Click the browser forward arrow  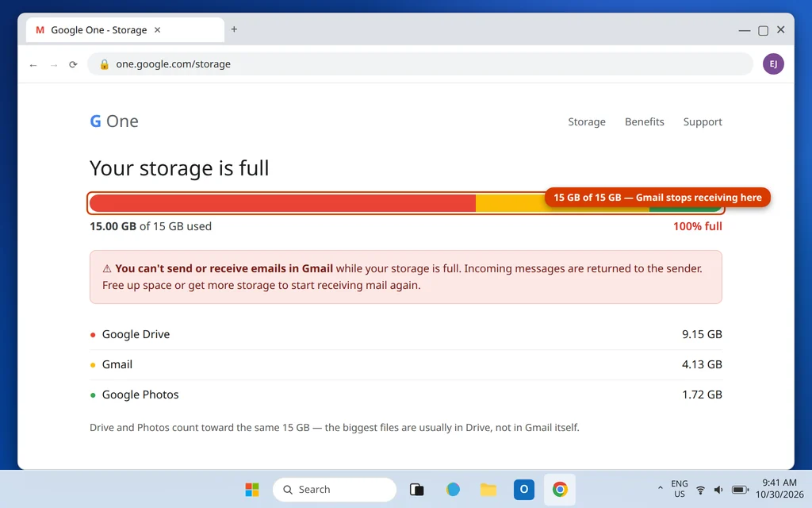(53, 65)
